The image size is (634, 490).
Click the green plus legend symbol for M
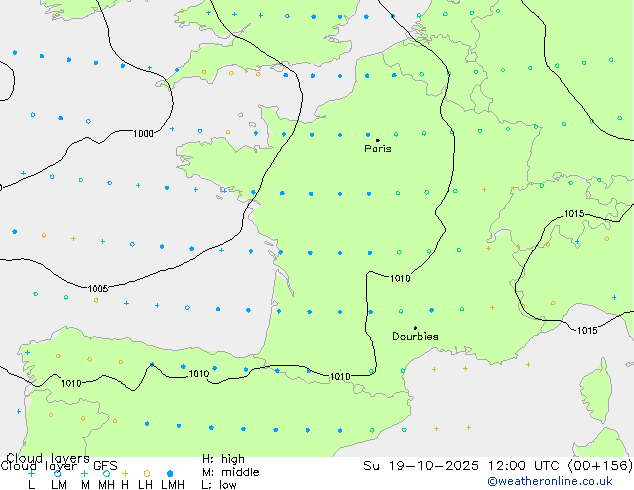click(84, 473)
